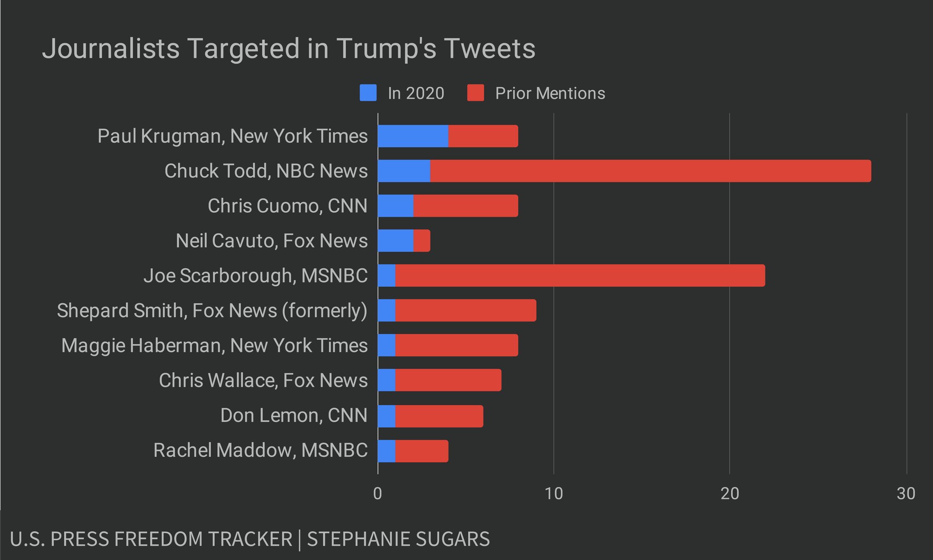
Task: Click Paul Krugman's blue 2020 bar segment
Action: (x=413, y=136)
